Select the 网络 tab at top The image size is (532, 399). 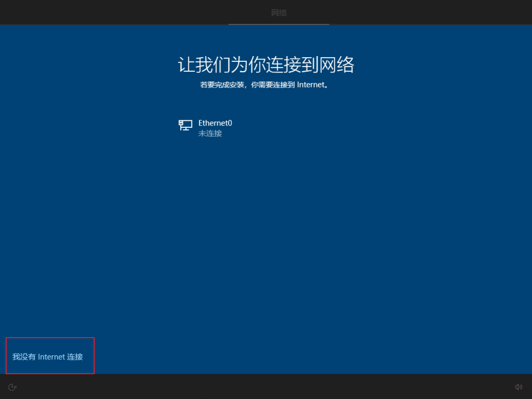click(x=279, y=13)
